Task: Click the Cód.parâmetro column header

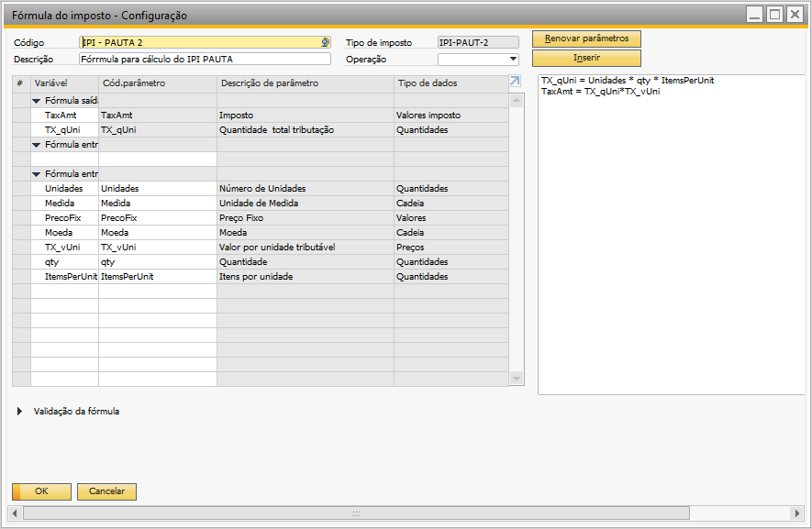Action: [x=158, y=83]
